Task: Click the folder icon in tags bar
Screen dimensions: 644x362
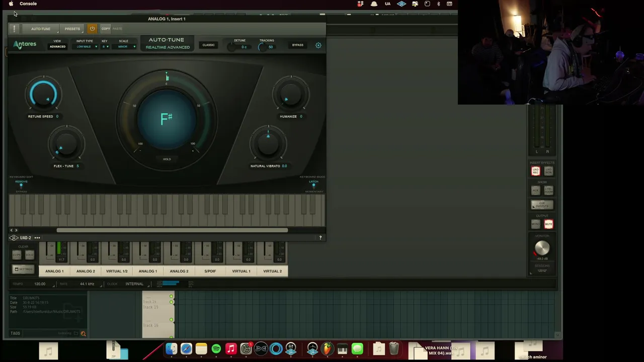Action: click(x=76, y=333)
